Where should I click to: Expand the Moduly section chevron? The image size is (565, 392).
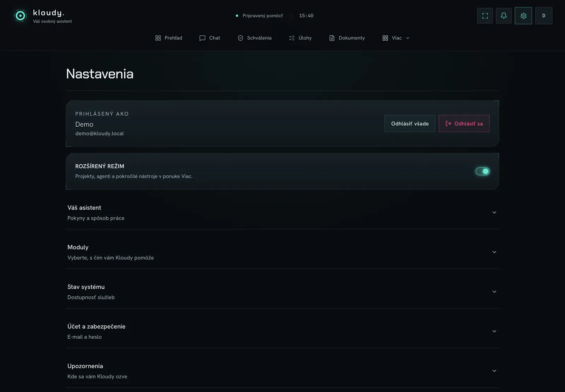494,252
